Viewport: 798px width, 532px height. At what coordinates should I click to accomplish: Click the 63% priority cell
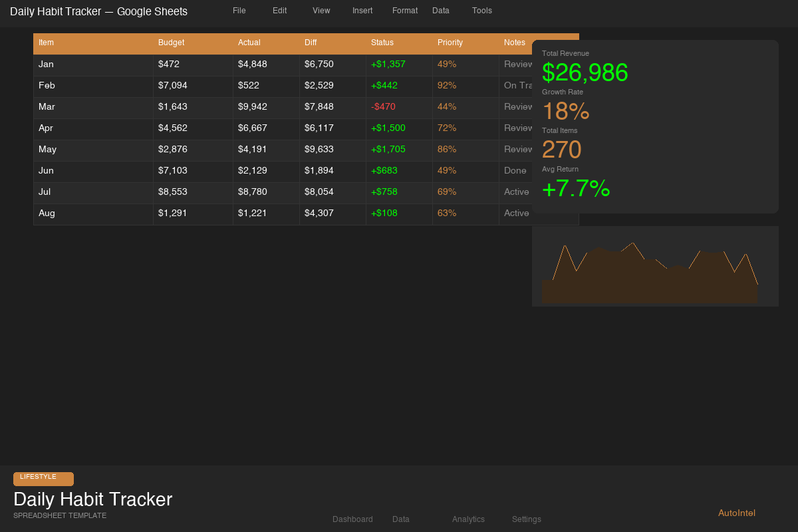click(465, 214)
